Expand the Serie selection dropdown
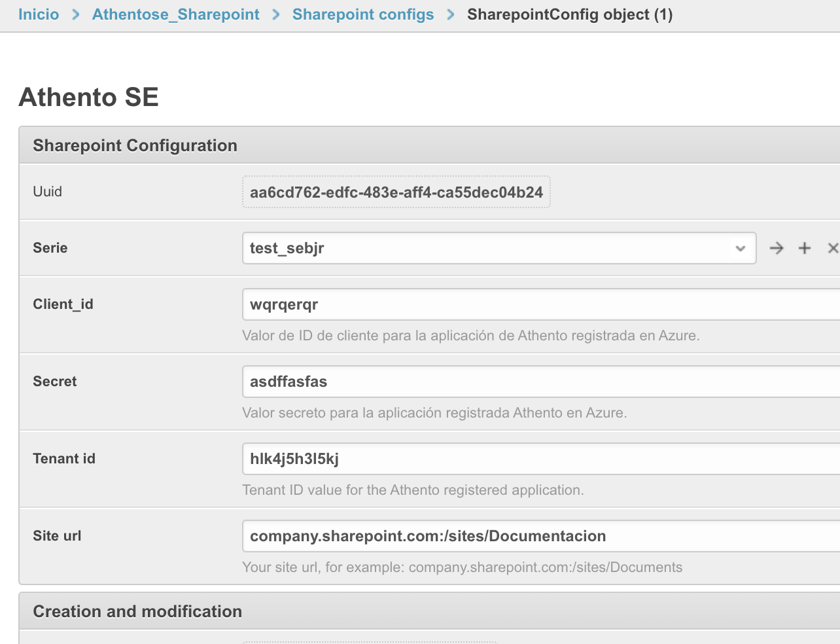840x644 pixels. click(x=740, y=248)
